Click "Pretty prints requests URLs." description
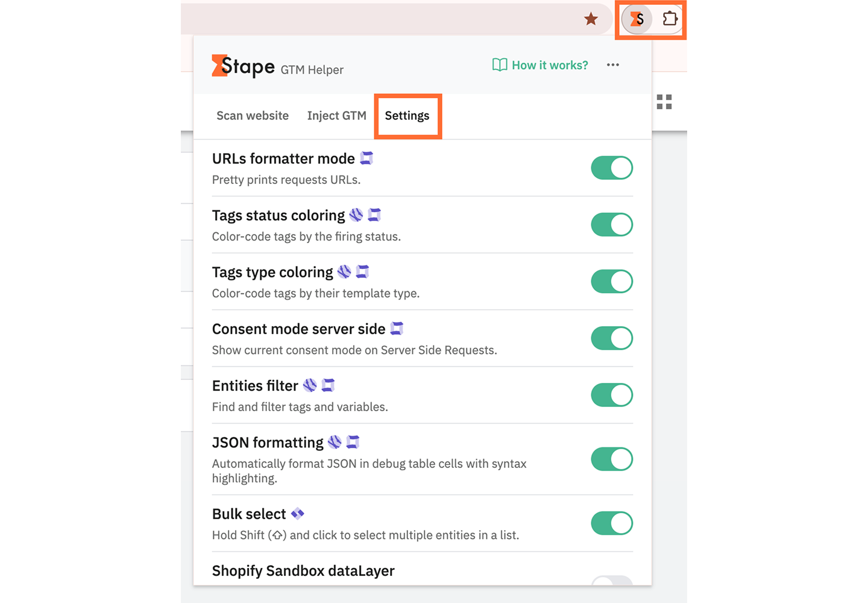 [286, 180]
